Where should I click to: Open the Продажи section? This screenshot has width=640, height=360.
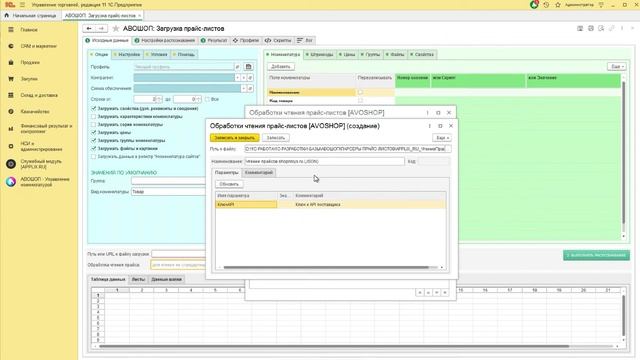coord(30,62)
